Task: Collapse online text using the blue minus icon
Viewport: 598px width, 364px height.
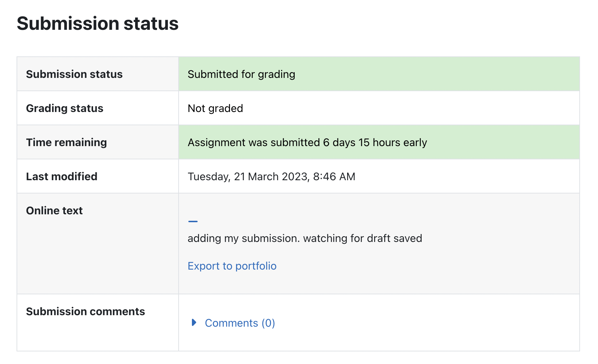Action: [193, 221]
